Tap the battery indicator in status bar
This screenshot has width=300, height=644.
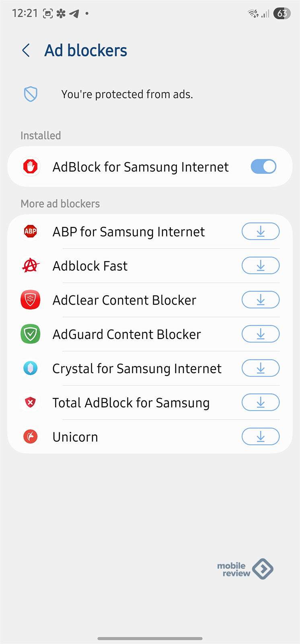pos(282,14)
